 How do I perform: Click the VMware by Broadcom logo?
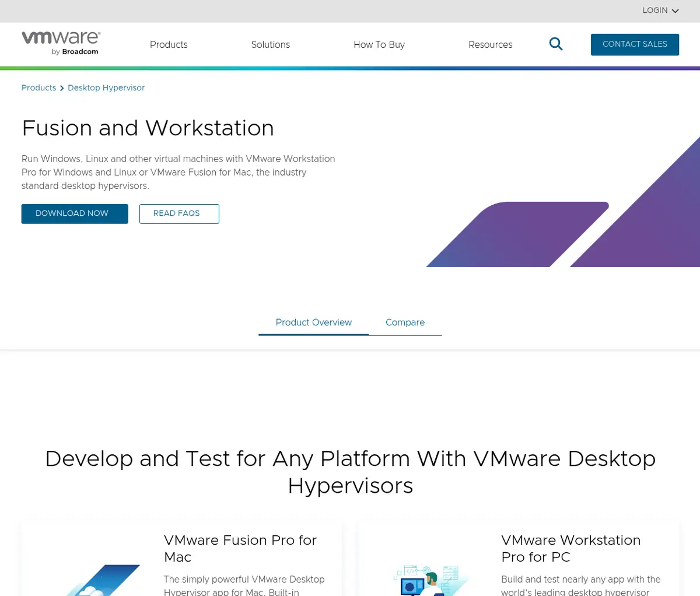(61, 44)
